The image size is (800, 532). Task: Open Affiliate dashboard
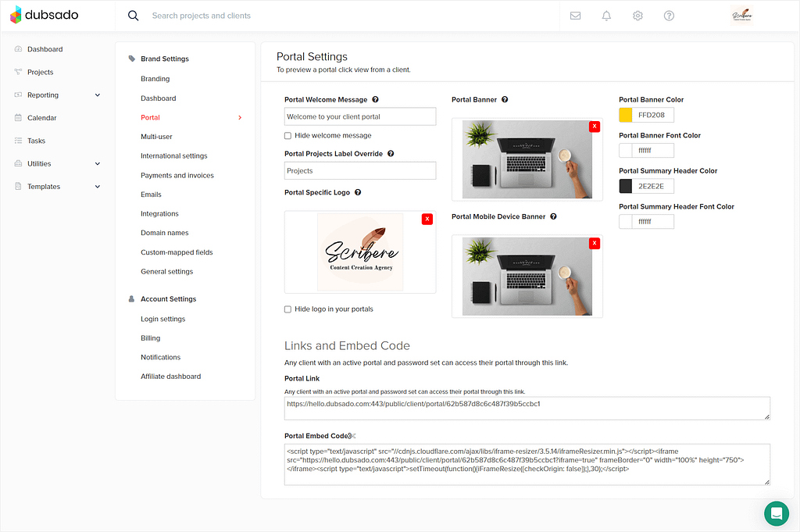171,377
